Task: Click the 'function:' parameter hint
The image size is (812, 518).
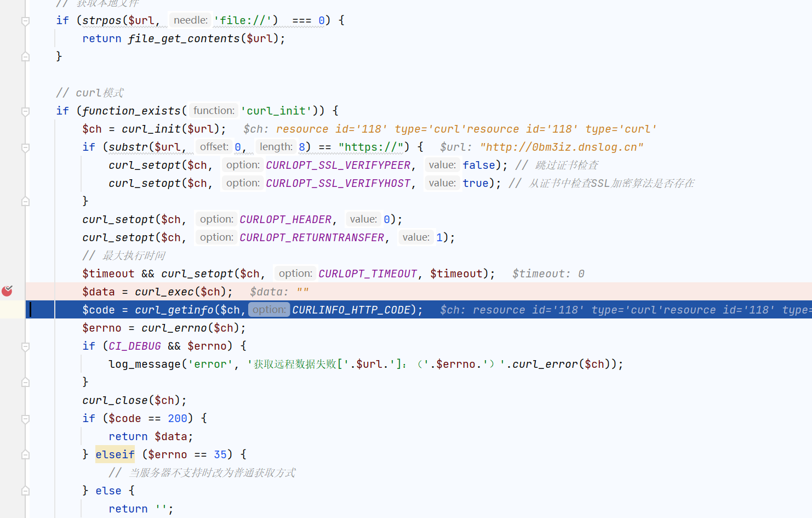Action: pyautogui.click(x=214, y=111)
